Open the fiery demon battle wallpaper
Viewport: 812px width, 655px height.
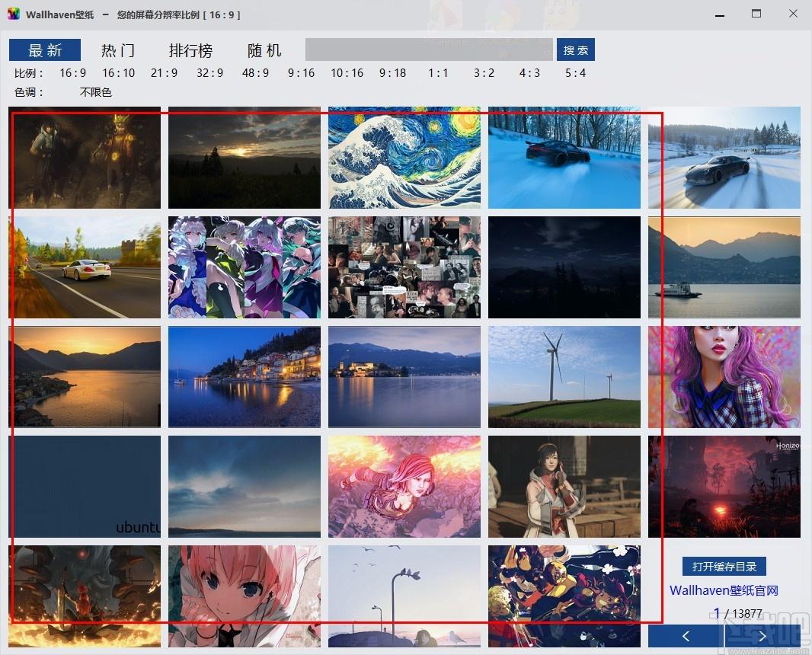click(x=85, y=596)
